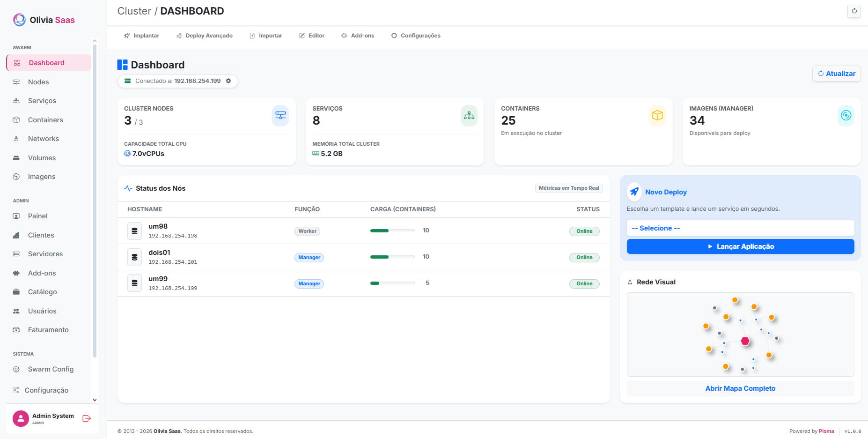Click Add-ons in the top toolbar
The height and width of the screenshot is (439, 868).
(x=358, y=36)
